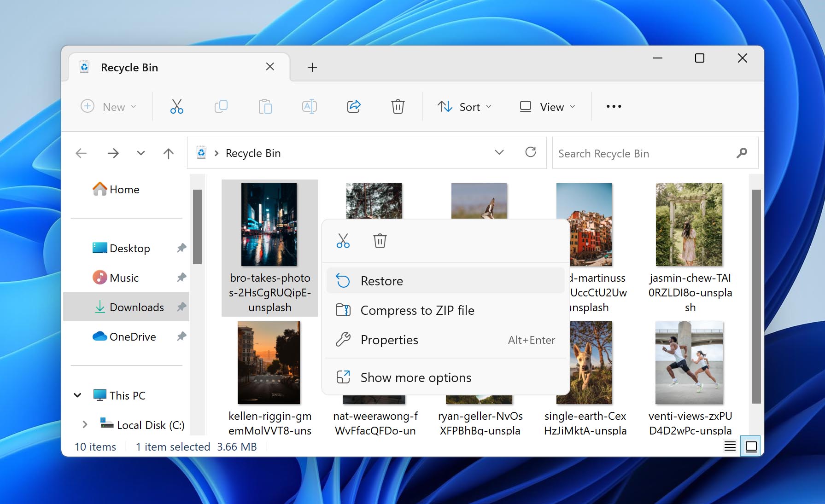Select the Recycle Bin tab
The width and height of the screenshot is (825, 504).
tap(179, 67)
